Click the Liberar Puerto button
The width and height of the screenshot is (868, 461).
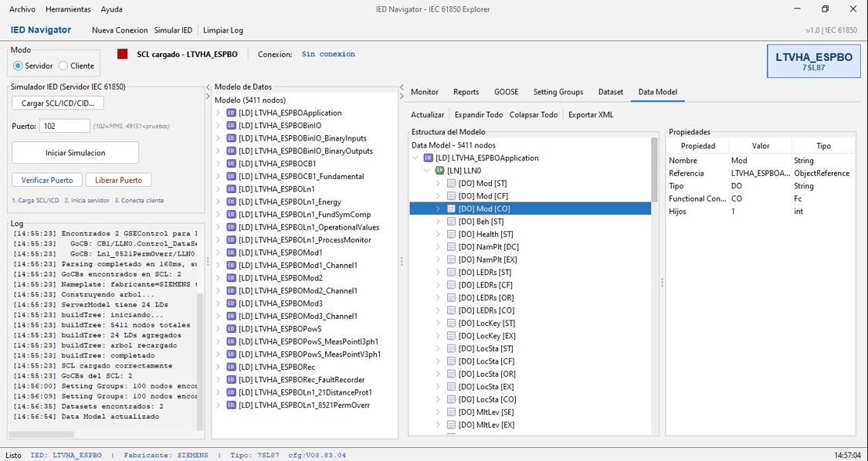pos(118,180)
